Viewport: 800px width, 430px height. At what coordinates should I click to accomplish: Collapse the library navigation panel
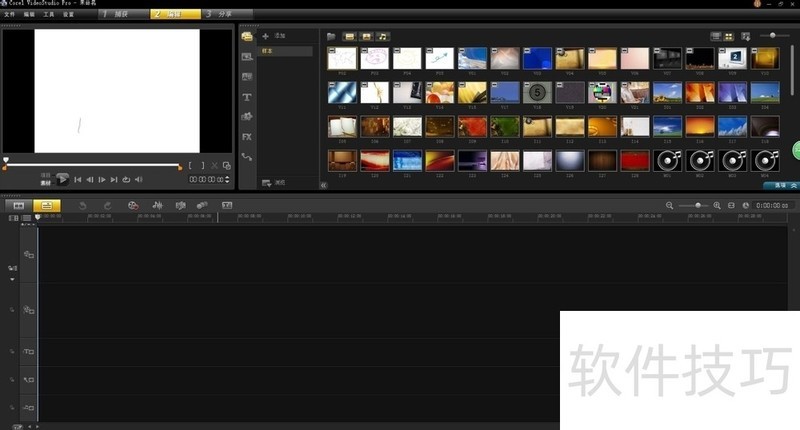point(323,185)
